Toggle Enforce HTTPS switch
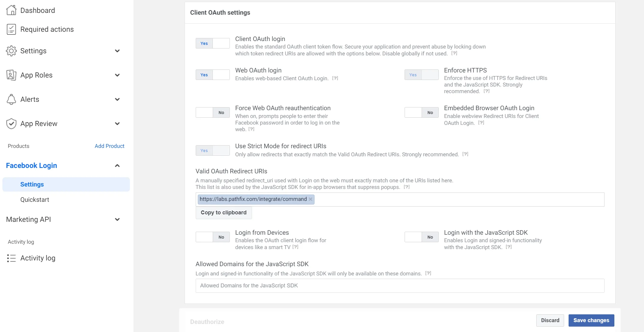 [x=422, y=75]
